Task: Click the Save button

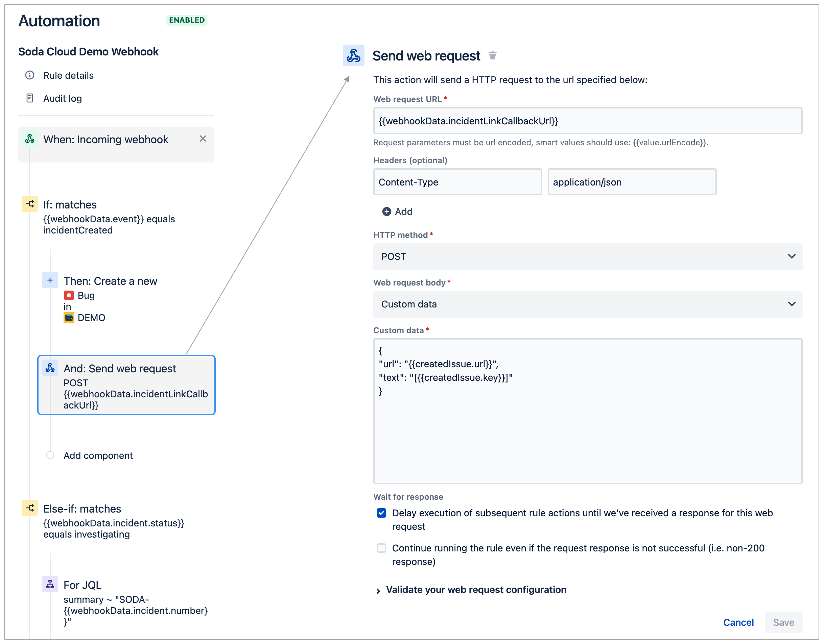Action: coord(783,622)
